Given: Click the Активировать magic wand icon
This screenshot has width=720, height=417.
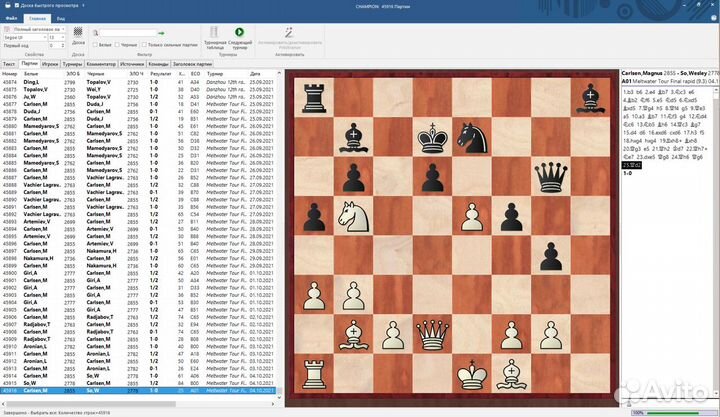Looking at the screenshot, I should (289, 32).
